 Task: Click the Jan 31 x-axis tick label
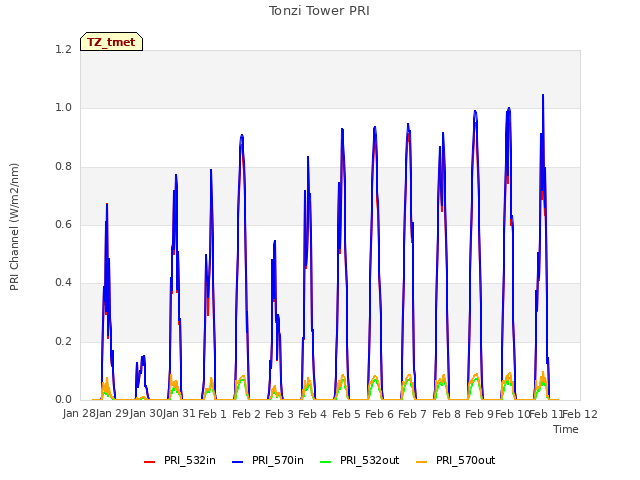[x=179, y=414]
